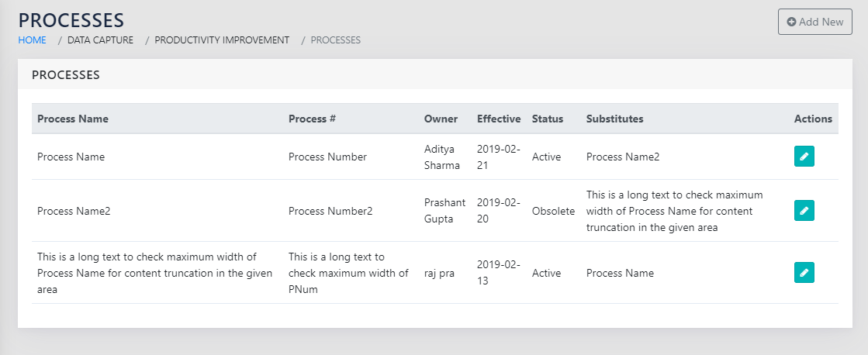The image size is (868, 355).
Task: Click the Effective column header
Action: 499,119
